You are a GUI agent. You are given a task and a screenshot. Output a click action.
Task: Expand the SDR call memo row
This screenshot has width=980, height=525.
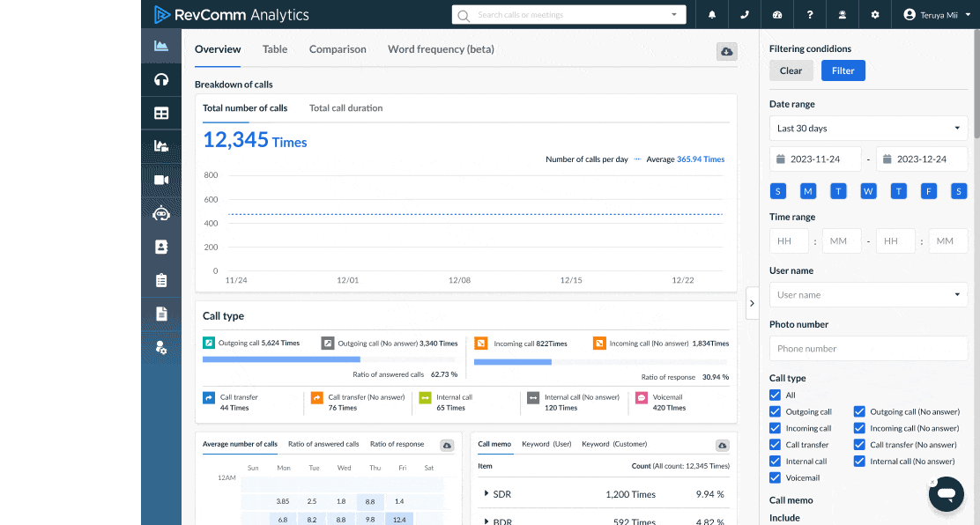click(486, 494)
